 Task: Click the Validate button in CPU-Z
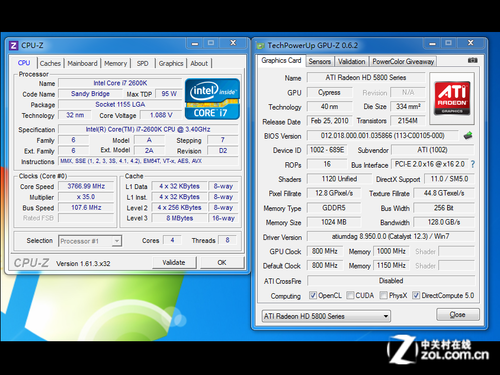pos(174,262)
